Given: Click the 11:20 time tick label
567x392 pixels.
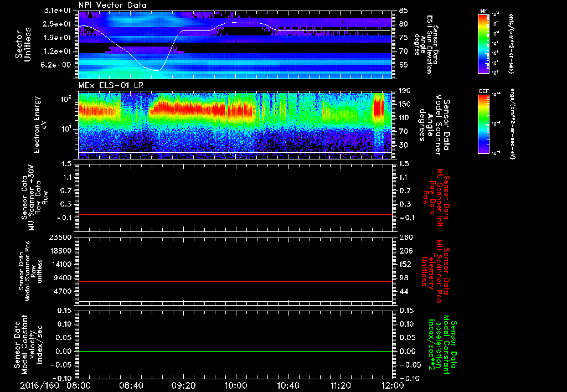Looking at the screenshot, I should (341, 385).
